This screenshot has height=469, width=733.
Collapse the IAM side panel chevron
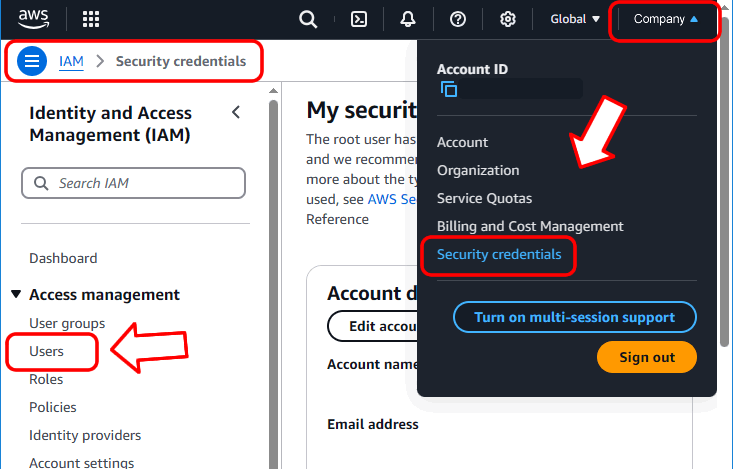[x=236, y=112]
